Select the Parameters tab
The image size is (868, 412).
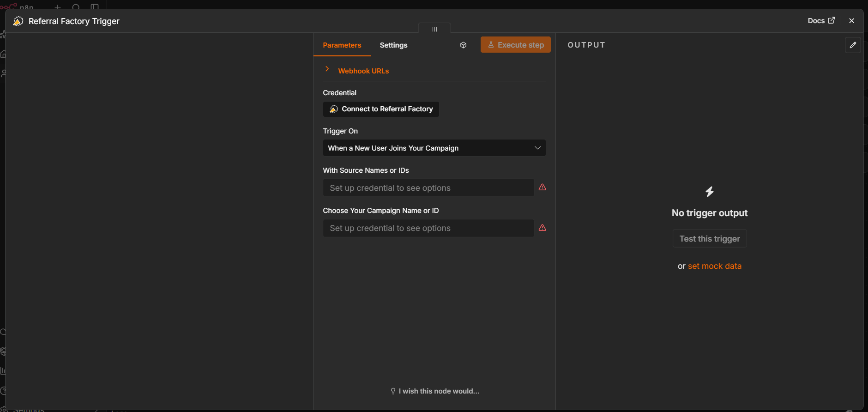(x=342, y=45)
